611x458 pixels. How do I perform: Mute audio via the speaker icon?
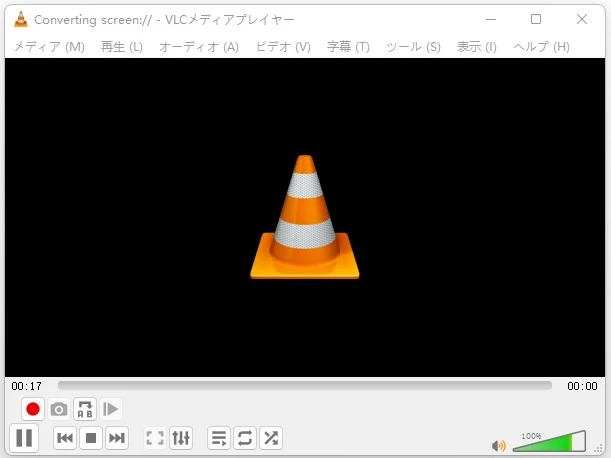(x=499, y=445)
